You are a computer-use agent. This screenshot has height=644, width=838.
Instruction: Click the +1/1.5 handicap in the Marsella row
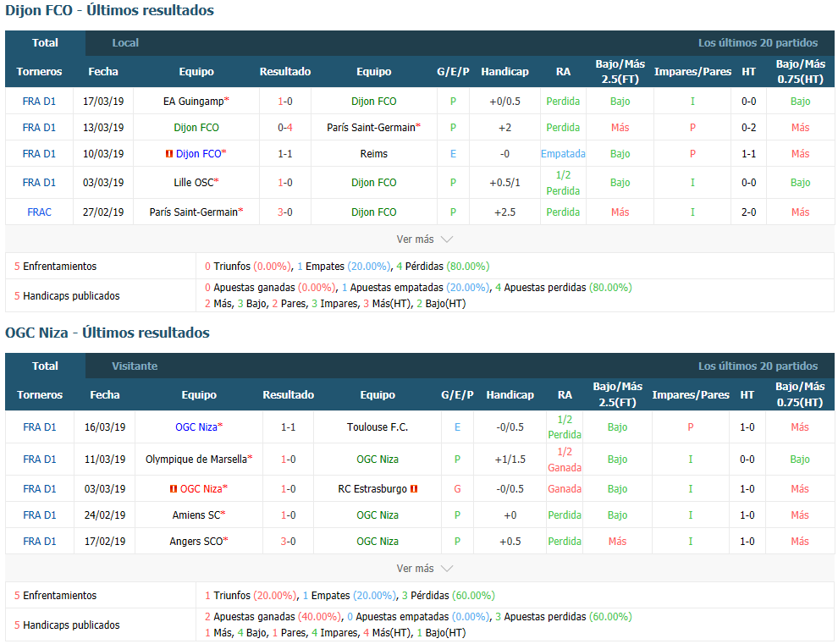point(510,460)
